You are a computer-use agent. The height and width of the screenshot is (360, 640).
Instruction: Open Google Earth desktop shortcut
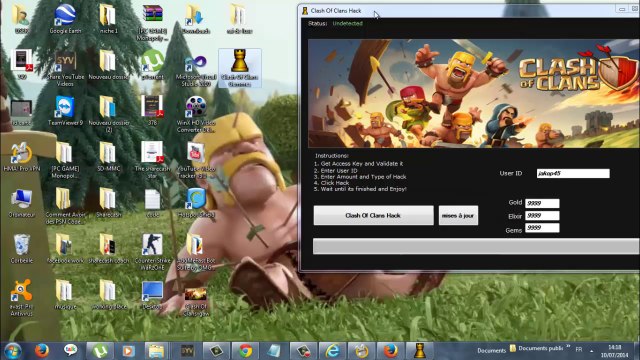(65, 19)
